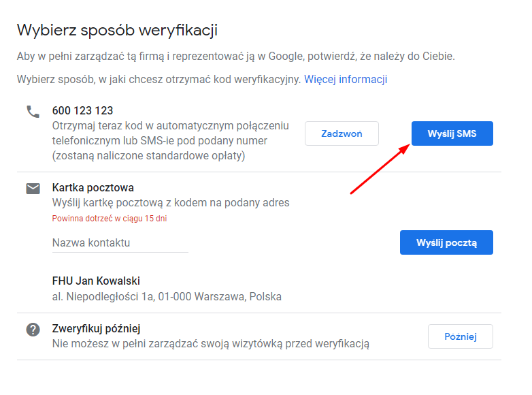
Task: Click the Warszawa street address line
Action: (x=167, y=297)
